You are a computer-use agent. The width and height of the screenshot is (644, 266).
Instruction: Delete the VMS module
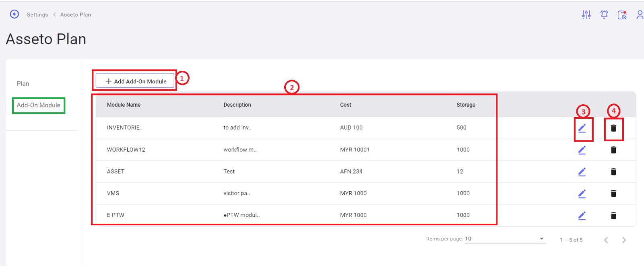[x=613, y=193]
